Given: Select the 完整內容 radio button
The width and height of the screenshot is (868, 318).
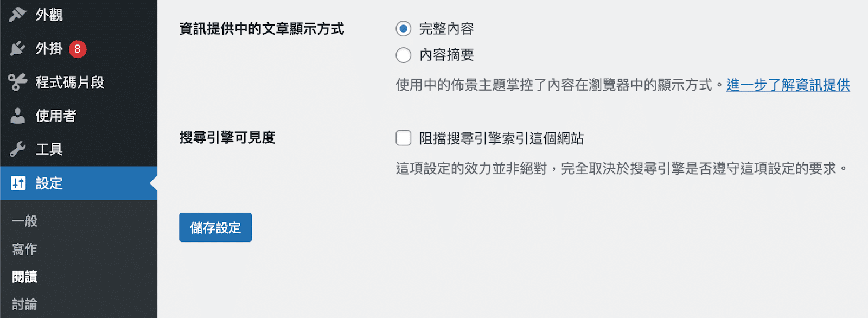Looking at the screenshot, I should [404, 29].
